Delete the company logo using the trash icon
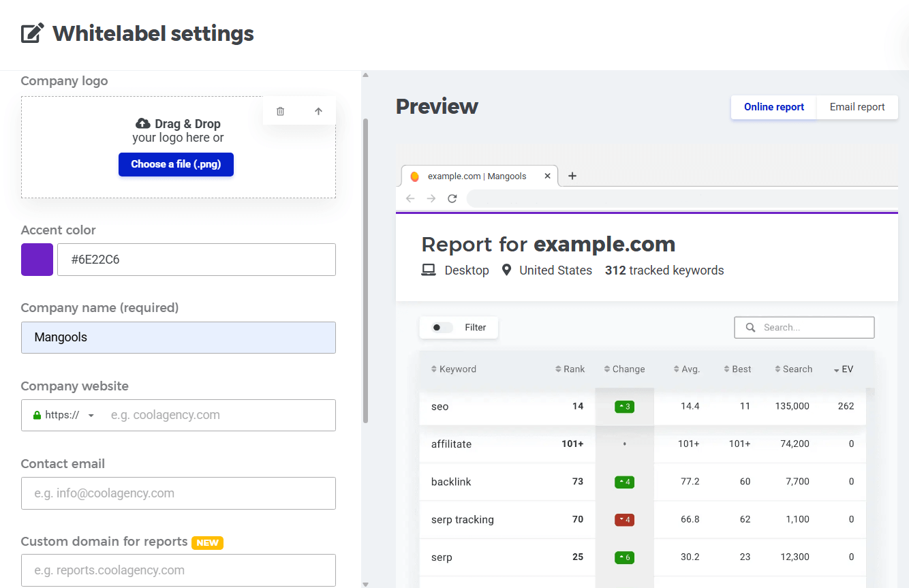The image size is (909, 588). 280,110
